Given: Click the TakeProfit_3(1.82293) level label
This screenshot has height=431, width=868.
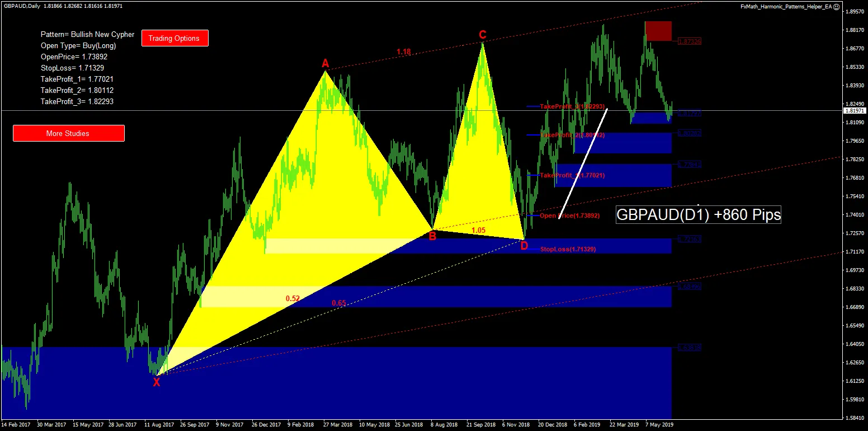Looking at the screenshot, I should coord(572,106).
